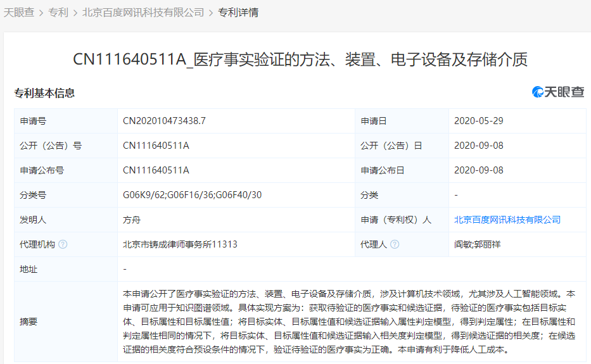Click the 代理机构 label text
591x364 pixels.
click(x=37, y=244)
